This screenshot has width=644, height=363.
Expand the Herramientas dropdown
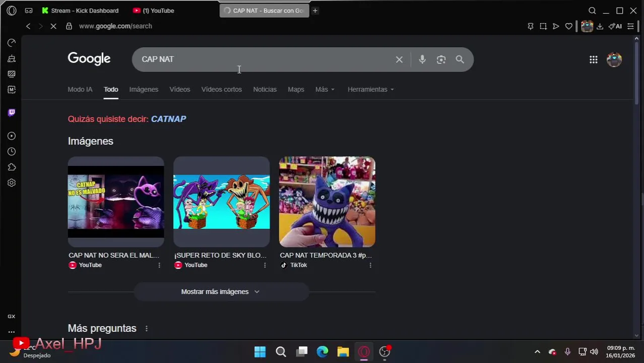tap(370, 89)
